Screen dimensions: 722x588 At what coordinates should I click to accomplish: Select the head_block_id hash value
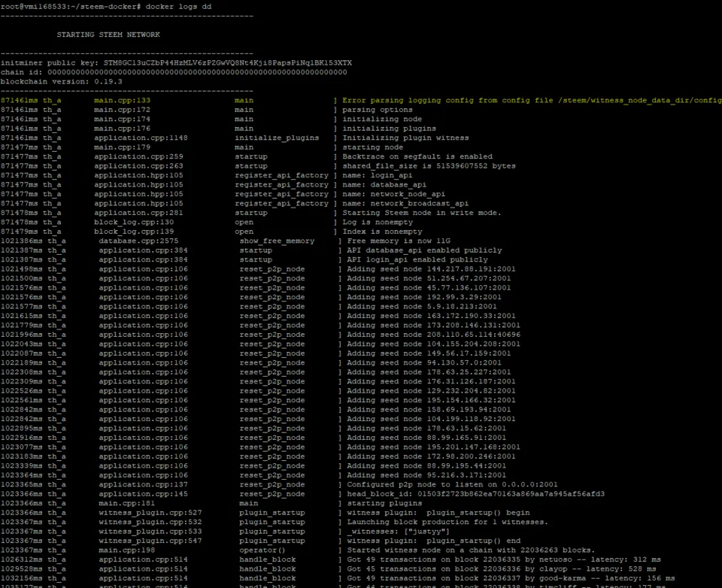tap(511, 493)
